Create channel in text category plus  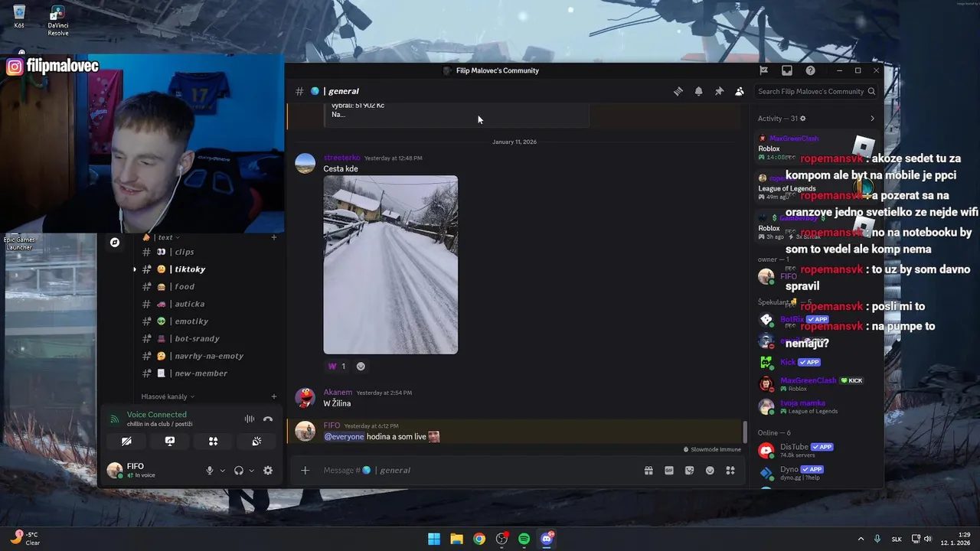274,237
